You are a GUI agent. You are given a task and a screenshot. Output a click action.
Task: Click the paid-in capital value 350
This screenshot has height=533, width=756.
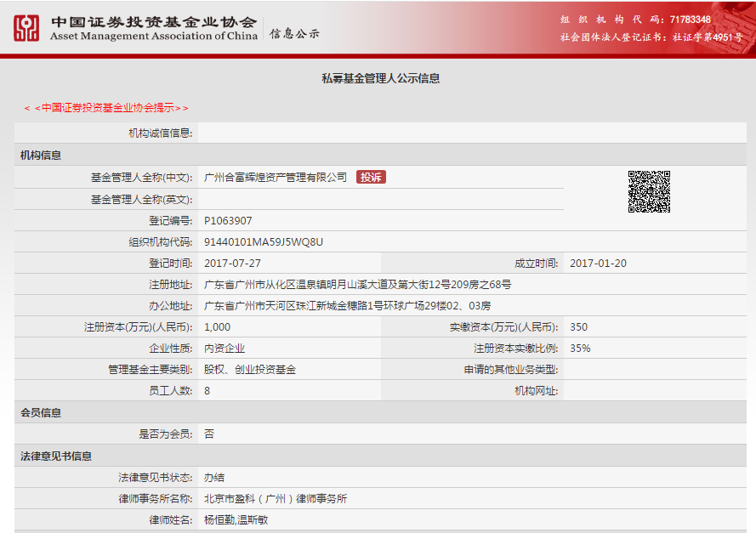click(x=578, y=326)
